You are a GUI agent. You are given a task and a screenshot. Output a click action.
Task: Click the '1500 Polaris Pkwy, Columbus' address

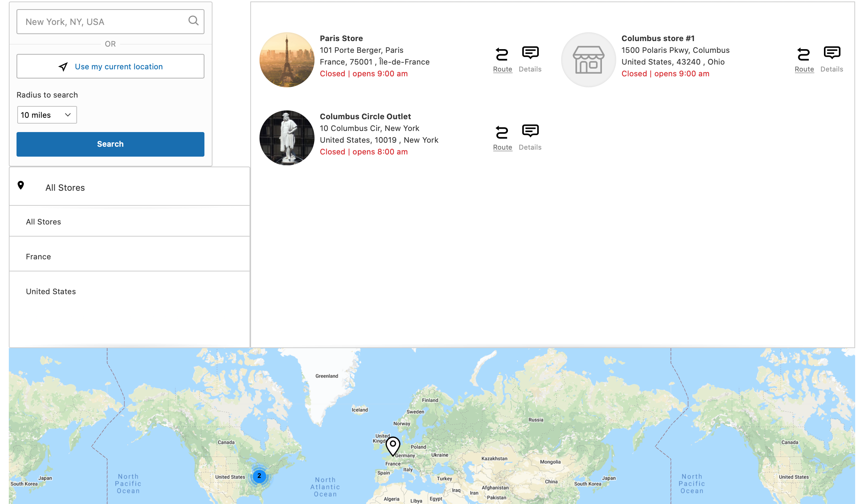coord(675,50)
